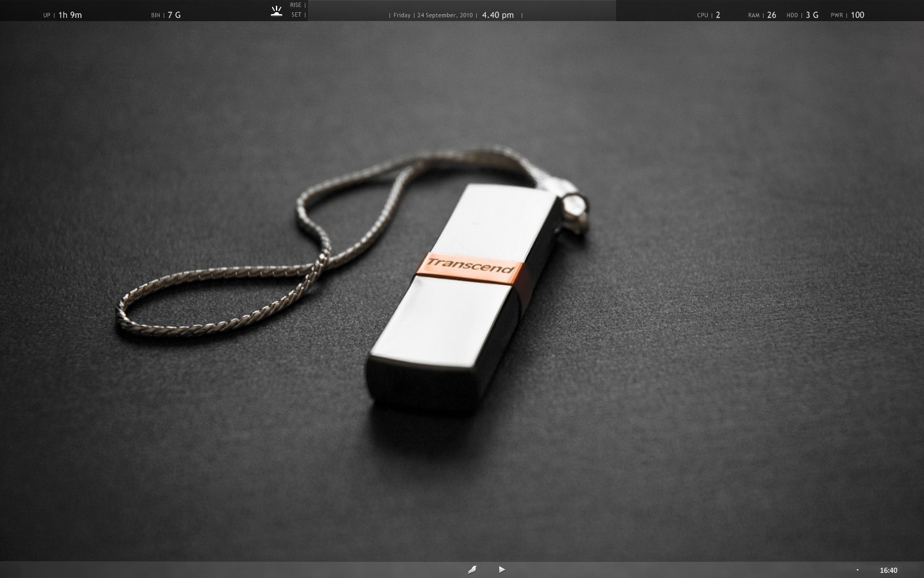Click the CPU usage value 2
Image resolution: width=924 pixels, height=578 pixels.
point(718,15)
